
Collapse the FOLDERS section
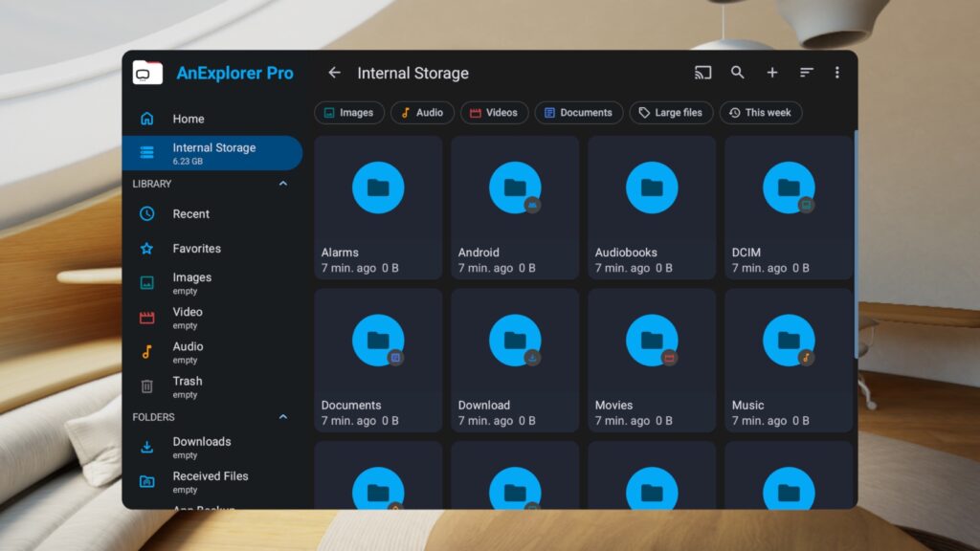click(284, 417)
